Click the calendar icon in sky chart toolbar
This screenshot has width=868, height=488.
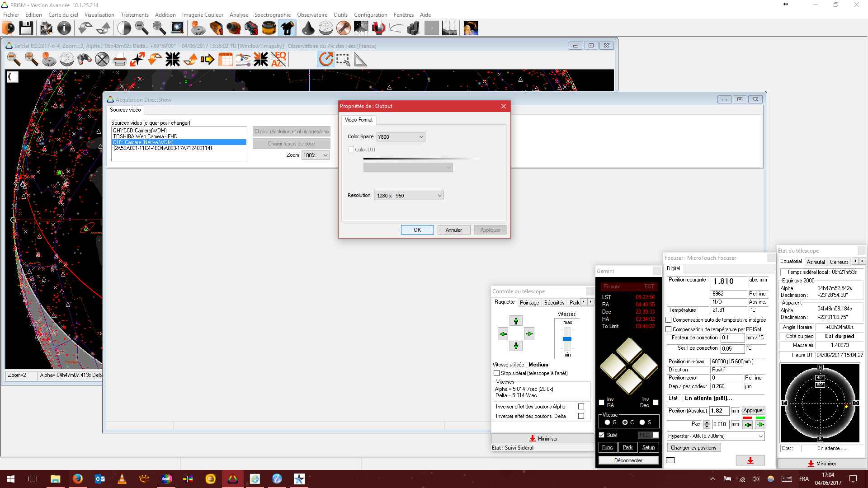[x=225, y=59]
